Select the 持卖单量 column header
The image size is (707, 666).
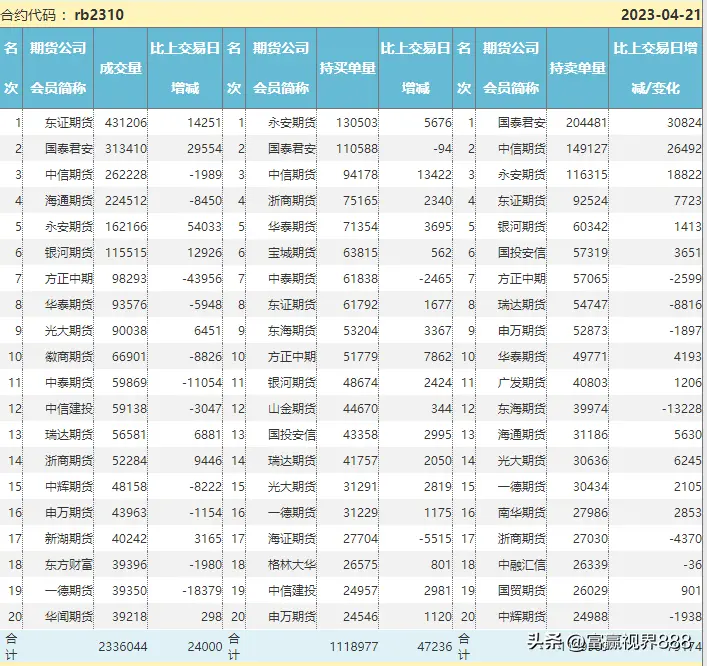click(x=578, y=68)
